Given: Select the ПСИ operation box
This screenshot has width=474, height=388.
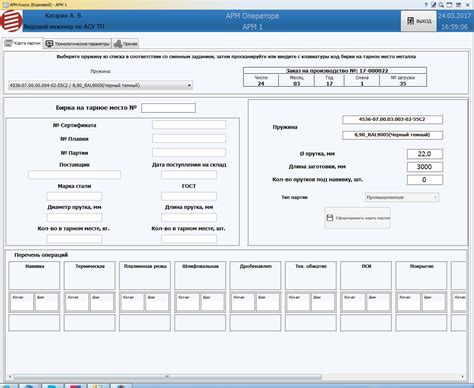Looking at the screenshot, I should pyautogui.click(x=366, y=275).
